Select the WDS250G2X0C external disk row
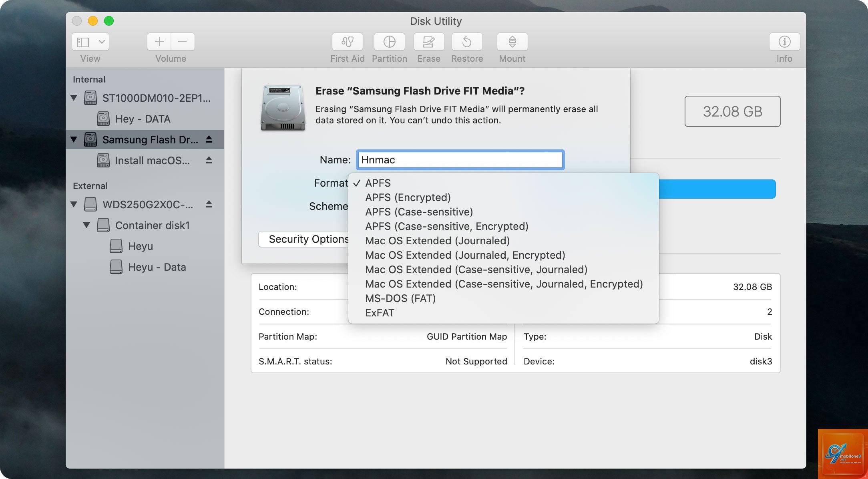This screenshot has height=479, width=868. point(145,204)
